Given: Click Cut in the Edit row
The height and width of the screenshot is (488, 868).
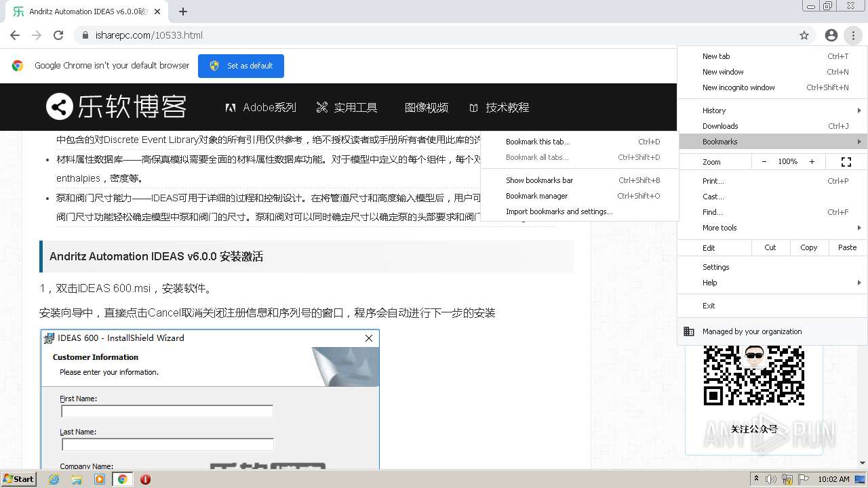Looking at the screenshot, I should click(770, 247).
